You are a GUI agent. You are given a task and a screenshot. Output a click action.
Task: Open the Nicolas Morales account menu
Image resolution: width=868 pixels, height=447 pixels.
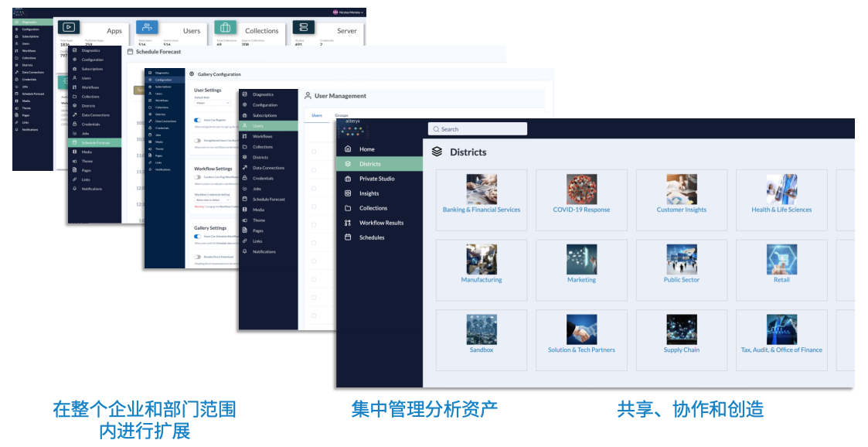click(348, 12)
